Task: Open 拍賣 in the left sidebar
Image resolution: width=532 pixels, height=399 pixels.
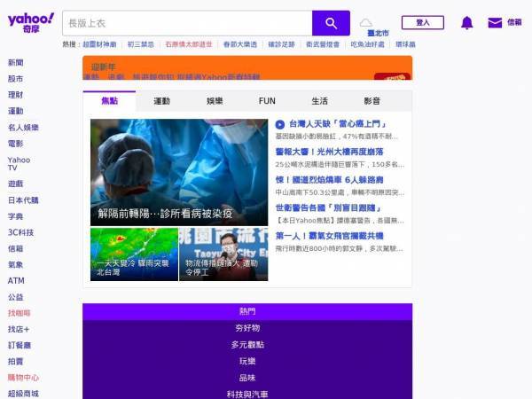Action: (x=16, y=362)
